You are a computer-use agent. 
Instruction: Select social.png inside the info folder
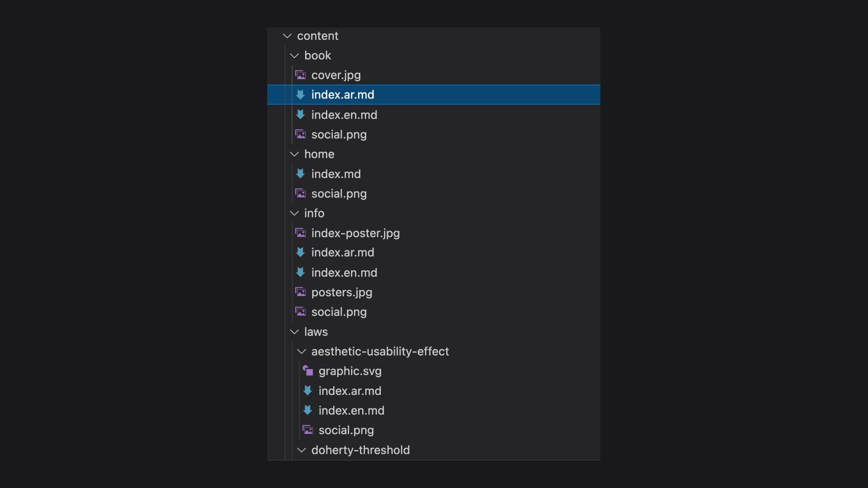pyautogui.click(x=339, y=312)
